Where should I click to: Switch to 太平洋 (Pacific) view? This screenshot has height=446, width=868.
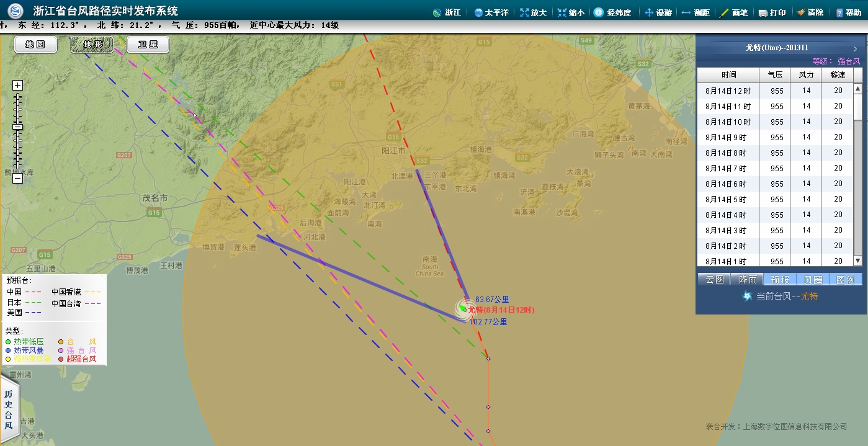coord(491,12)
